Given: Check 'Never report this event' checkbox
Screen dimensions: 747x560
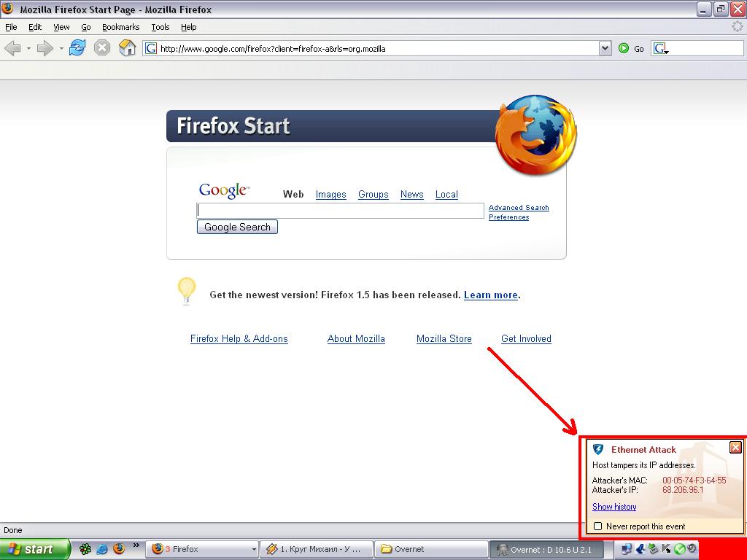Looking at the screenshot, I should (x=598, y=526).
